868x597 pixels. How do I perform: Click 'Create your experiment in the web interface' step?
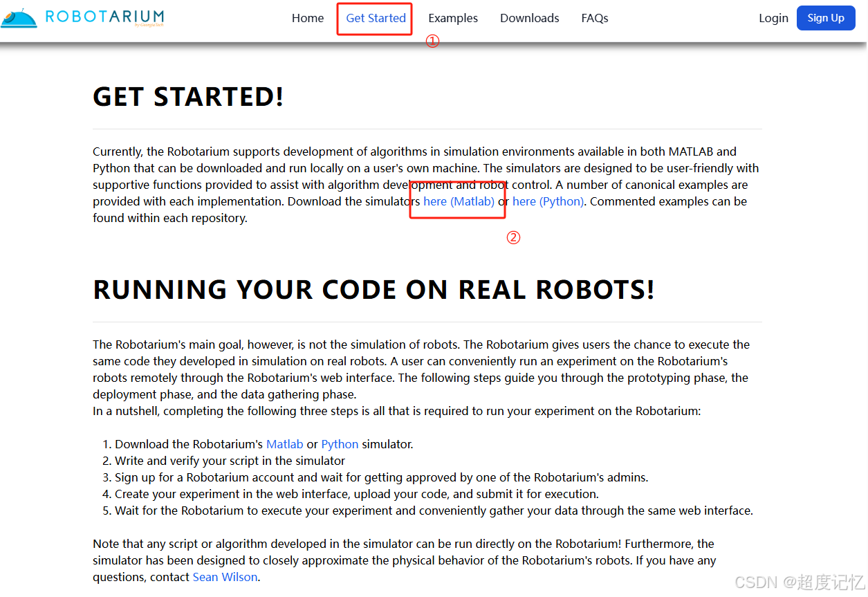357,494
